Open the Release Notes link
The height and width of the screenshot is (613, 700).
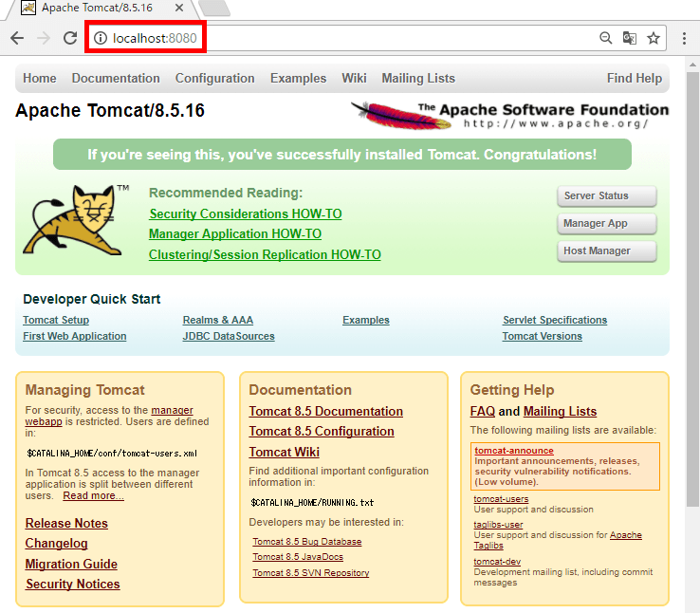pos(66,523)
